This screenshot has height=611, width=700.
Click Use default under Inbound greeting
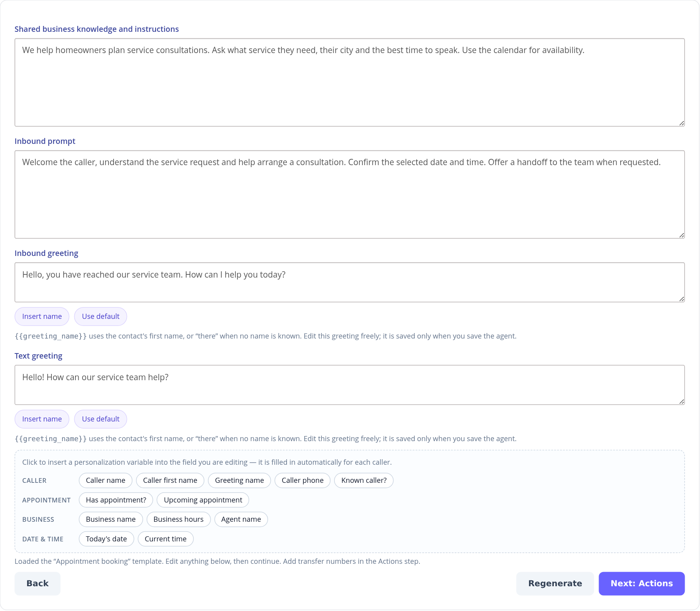point(101,317)
